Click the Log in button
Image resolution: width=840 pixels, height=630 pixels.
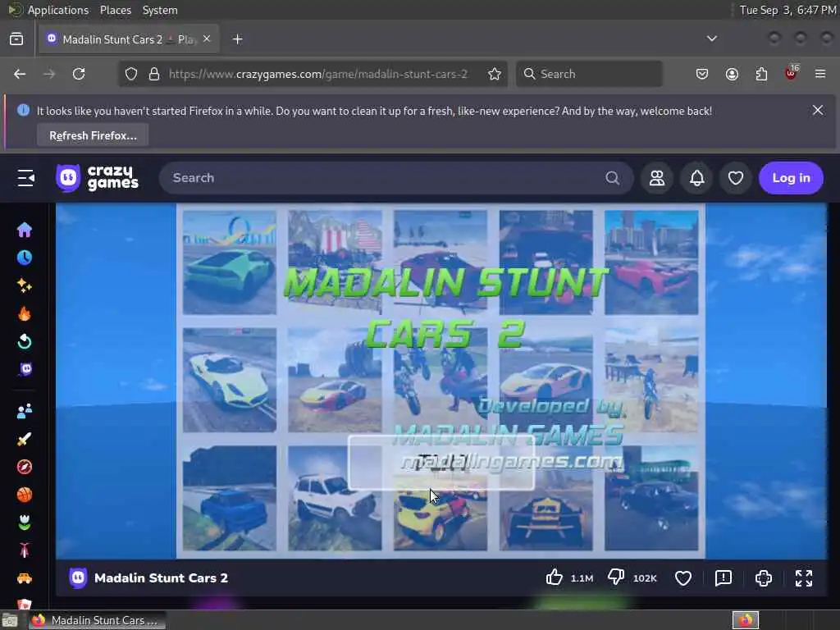[x=791, y=178]
